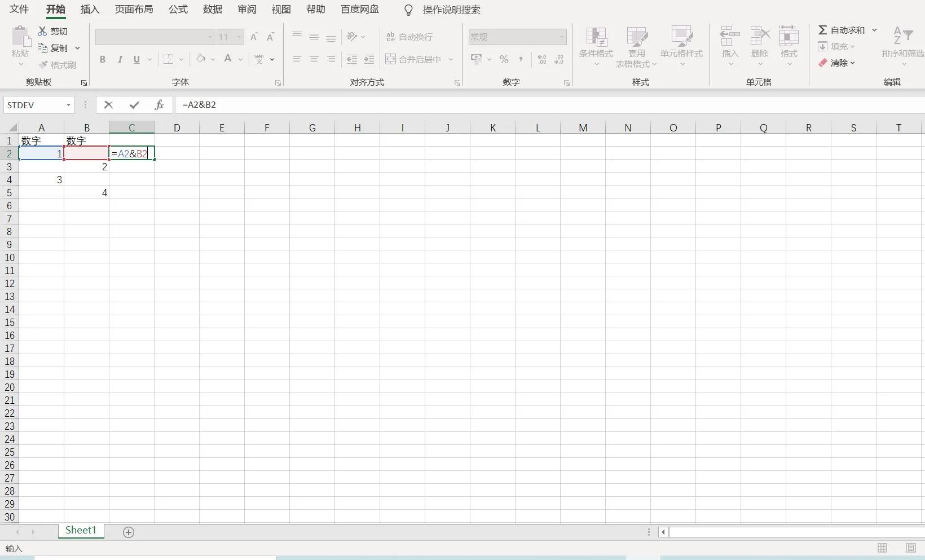The height and width of the screenshot is (560, 925).
Task: Select the Sheet1 tab
Action: coord(81,531)
